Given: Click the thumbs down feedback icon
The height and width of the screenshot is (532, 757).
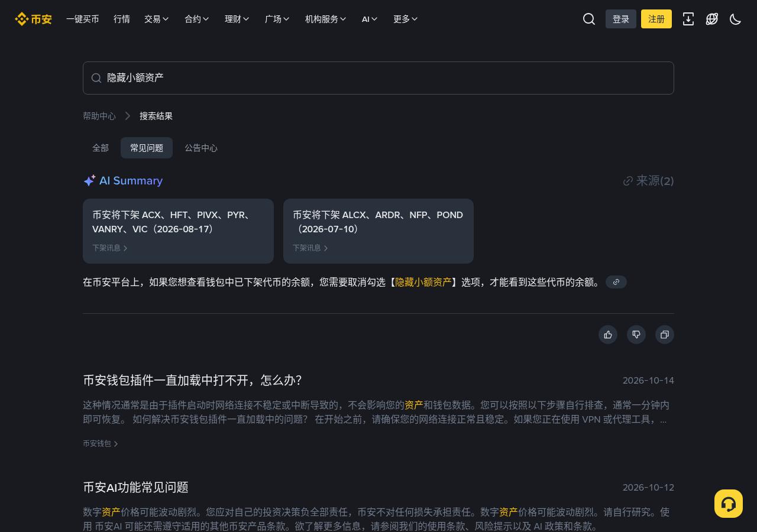Looking at the screenshot, I should 636,335.
